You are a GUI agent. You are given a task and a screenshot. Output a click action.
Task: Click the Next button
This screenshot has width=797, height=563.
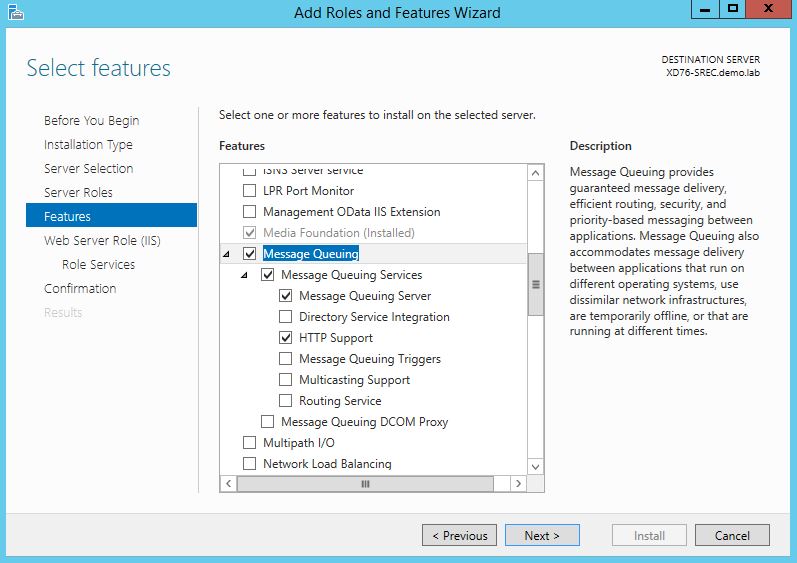tap(541, 535)
